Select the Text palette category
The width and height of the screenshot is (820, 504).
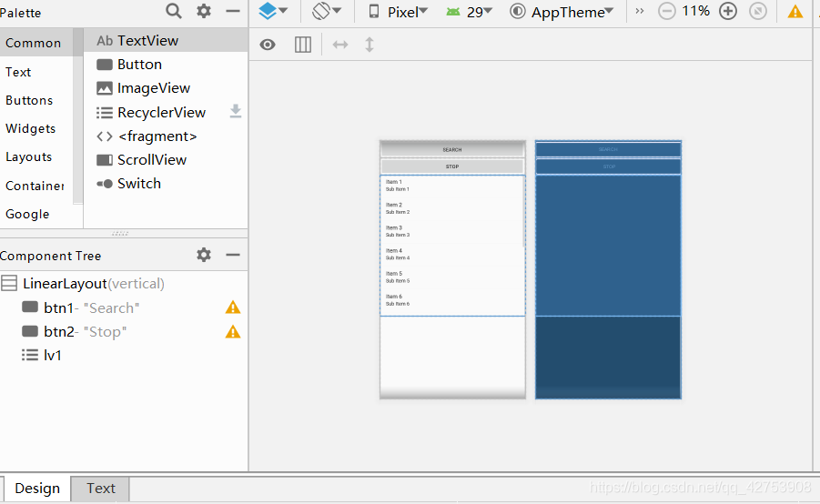pos(36,72)
